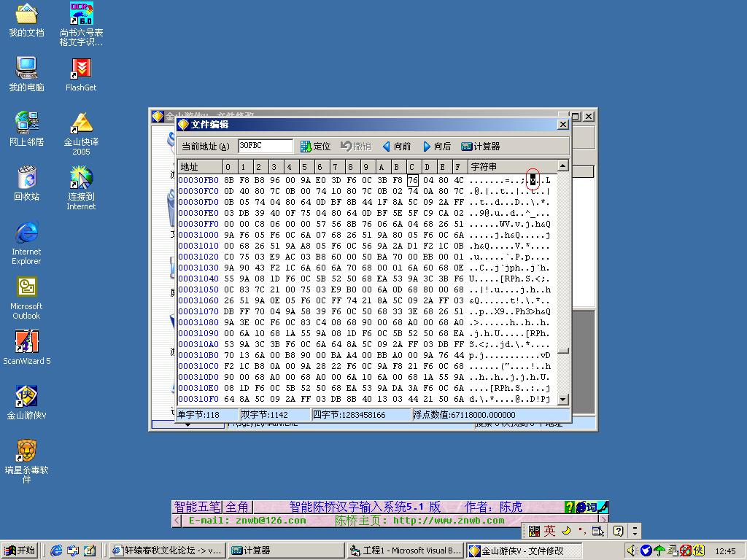747x560 pixels.
Task: Expand the IME toolbar options arrow
Action: [x=635, y=531]
